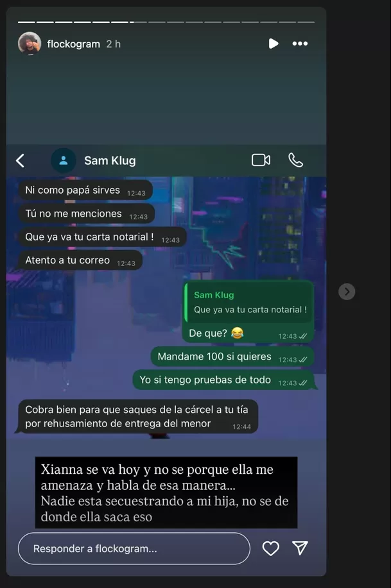Screen dimensions: 391x588
Task: Click the quoted Sam Klug reply preview
Action: [249, 302]
